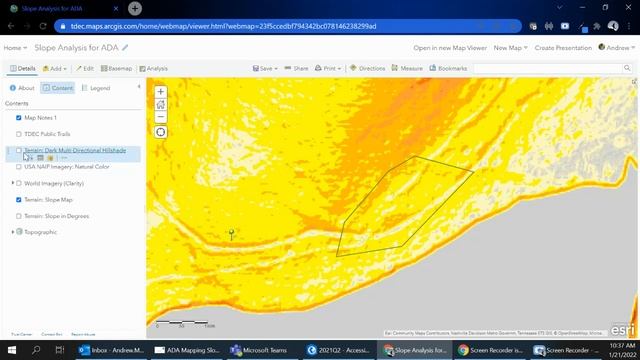Viewport: 640px width, 360px height.
Task: Open the Home dropdown menu
Action: click(15, 48)
